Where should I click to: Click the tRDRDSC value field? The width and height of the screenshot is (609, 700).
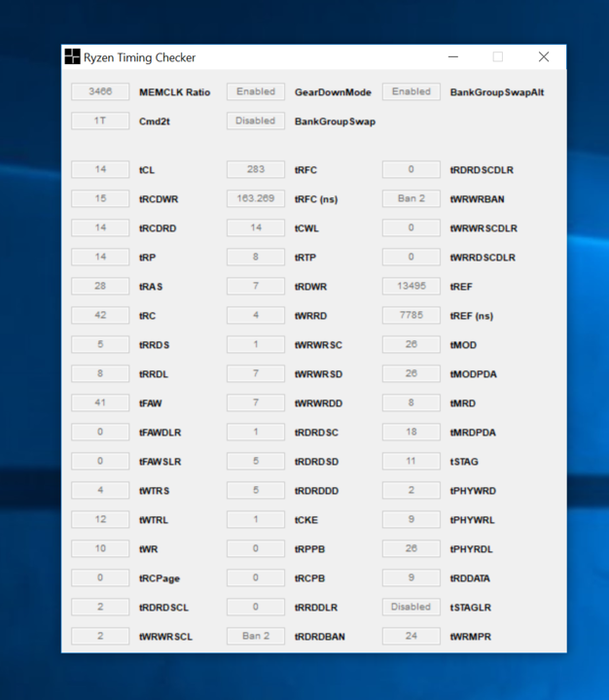pos(256,432)
